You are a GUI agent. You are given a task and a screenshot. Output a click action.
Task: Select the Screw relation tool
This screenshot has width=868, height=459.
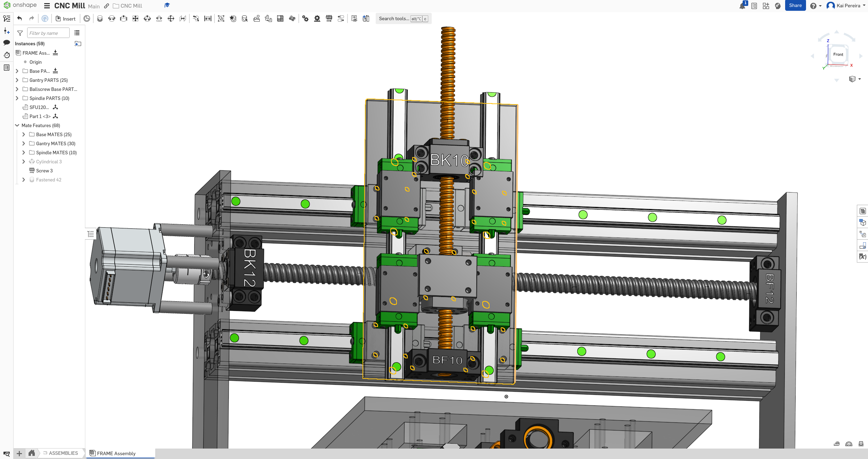(329, 18)
